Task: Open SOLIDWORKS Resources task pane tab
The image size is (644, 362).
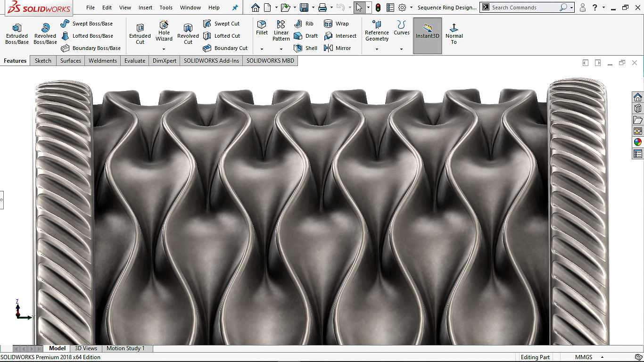Action: [x=638, y=98]
